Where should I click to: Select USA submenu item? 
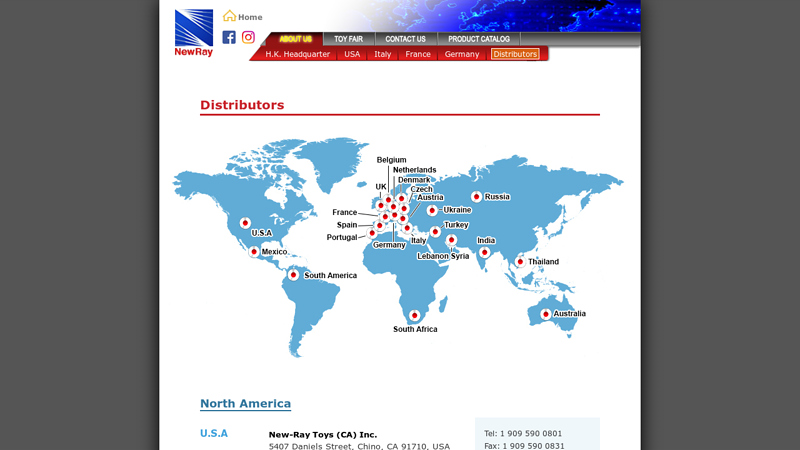[352, 54]
